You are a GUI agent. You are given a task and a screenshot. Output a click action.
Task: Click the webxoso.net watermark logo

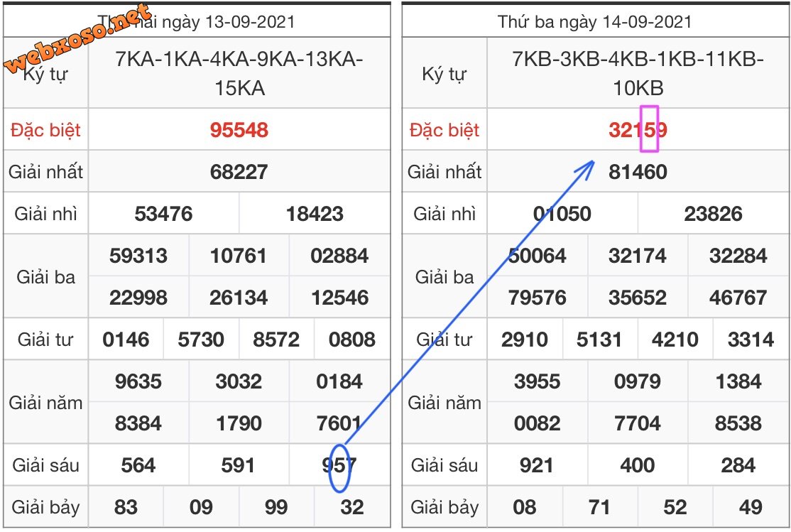pos(78,39)
